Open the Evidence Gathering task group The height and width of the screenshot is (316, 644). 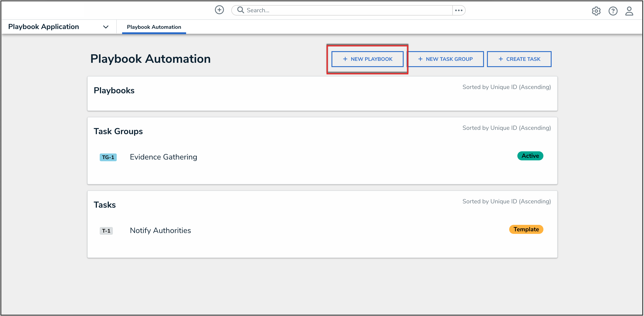(x=163, y=157)
